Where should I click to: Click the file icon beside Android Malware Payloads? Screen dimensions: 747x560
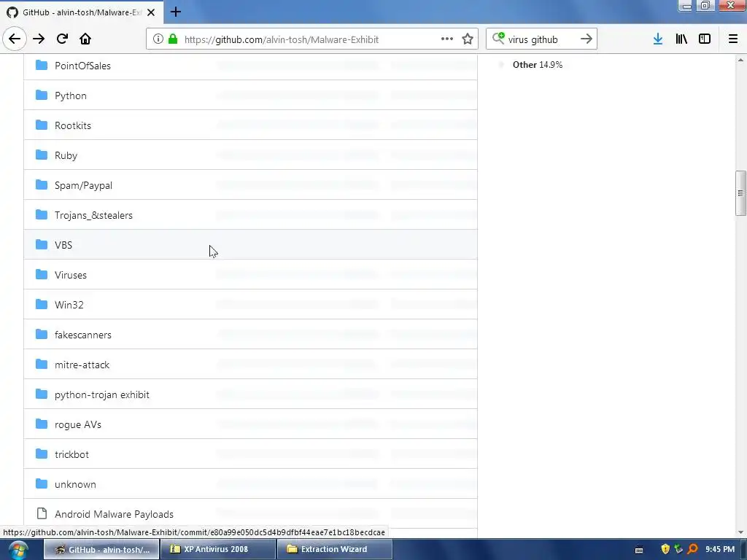tap(42, 513)
